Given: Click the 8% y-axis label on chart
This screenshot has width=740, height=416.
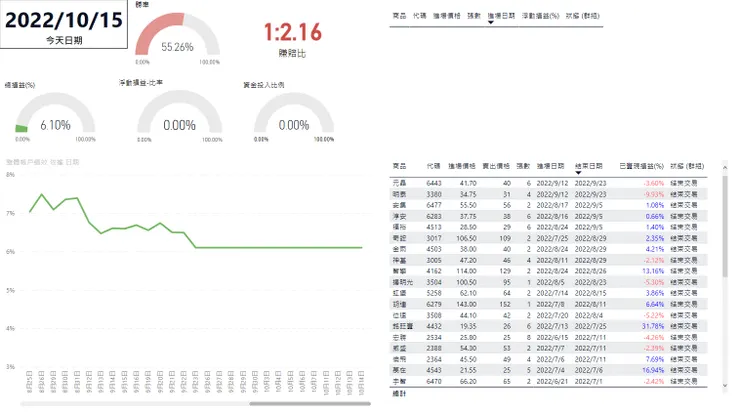Looking at the screenshot, I should coord(10,175).
